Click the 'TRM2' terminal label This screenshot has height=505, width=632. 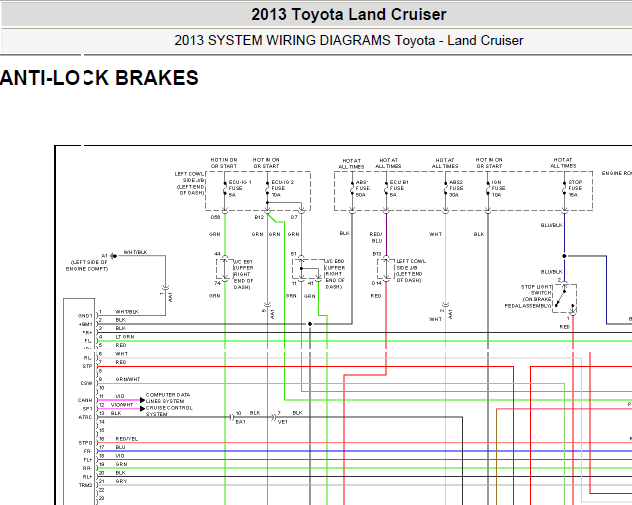coord(85,485)
